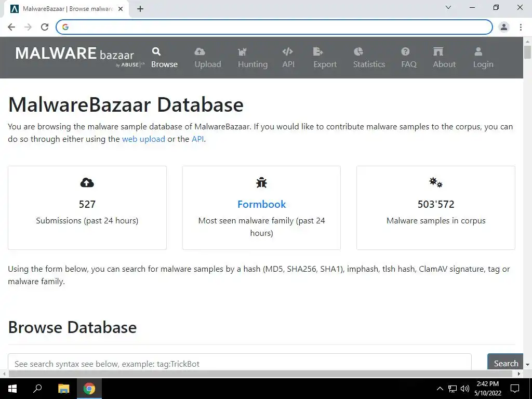Follow the 'web upload' link
This screenshot has width=532, height=399.
[143, 139]
